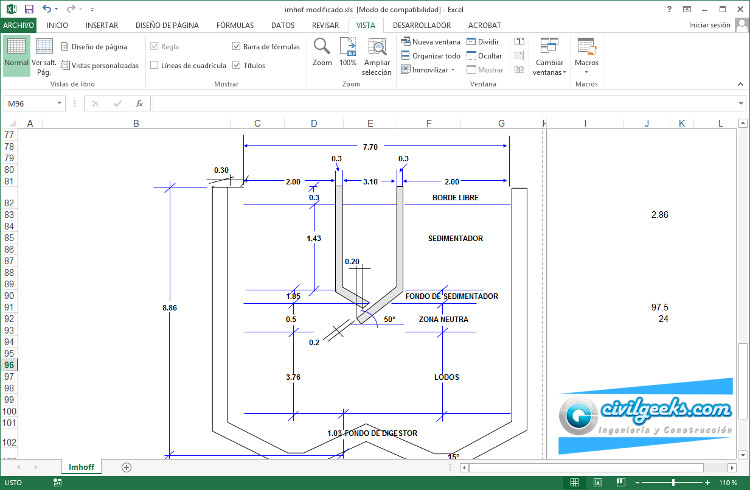The width and height of the screenshot is (750, 490).
Task: Click the Save icon in quick access toolbar
Action: pyautogui.click(x=29, y=8)
